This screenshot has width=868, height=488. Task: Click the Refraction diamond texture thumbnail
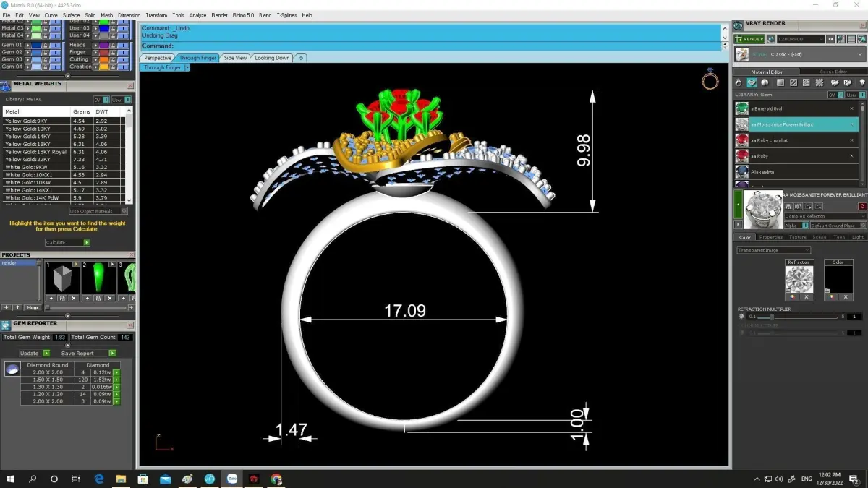tap(799, 279)
